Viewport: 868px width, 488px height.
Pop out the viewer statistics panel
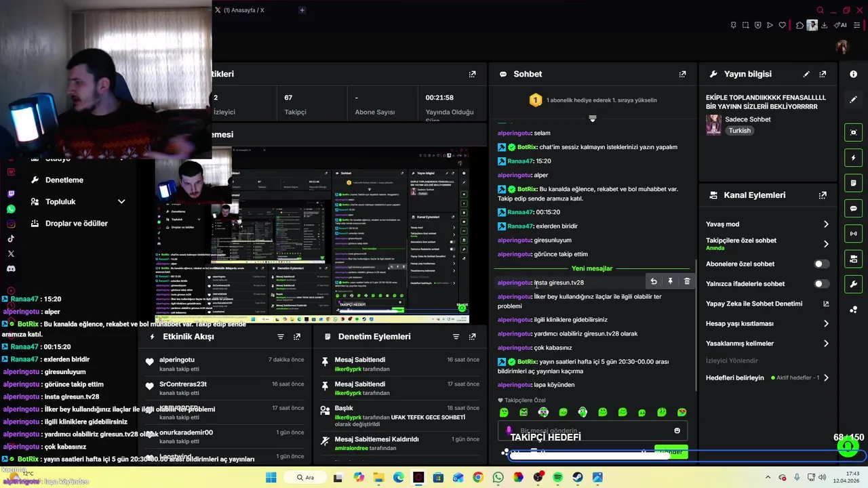click(472, 74)
